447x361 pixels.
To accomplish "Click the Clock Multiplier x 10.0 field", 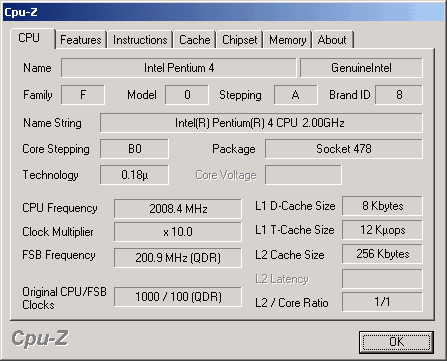I will (x=178, y=232).
